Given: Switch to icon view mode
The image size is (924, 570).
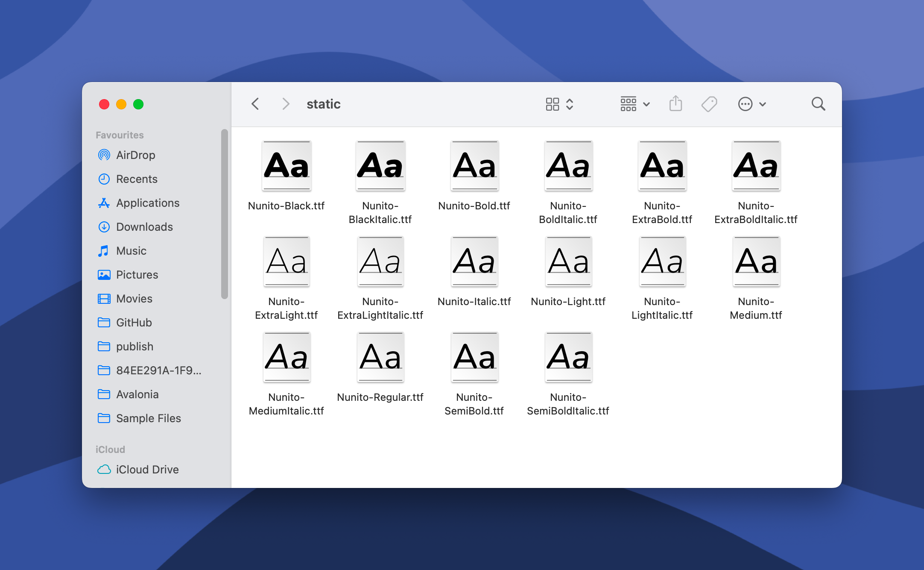Looking at the screenshot, I should (x=552, y=104).
